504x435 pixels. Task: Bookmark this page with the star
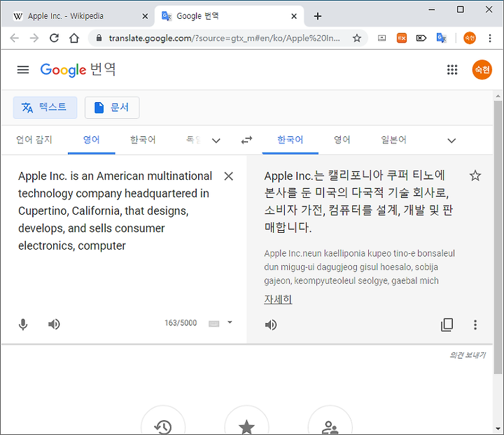357,38
